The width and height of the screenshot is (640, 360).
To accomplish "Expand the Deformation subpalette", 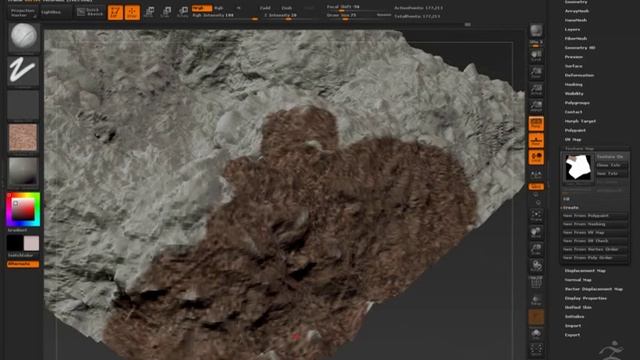I will pyautogui.click(x=579, y=75).
